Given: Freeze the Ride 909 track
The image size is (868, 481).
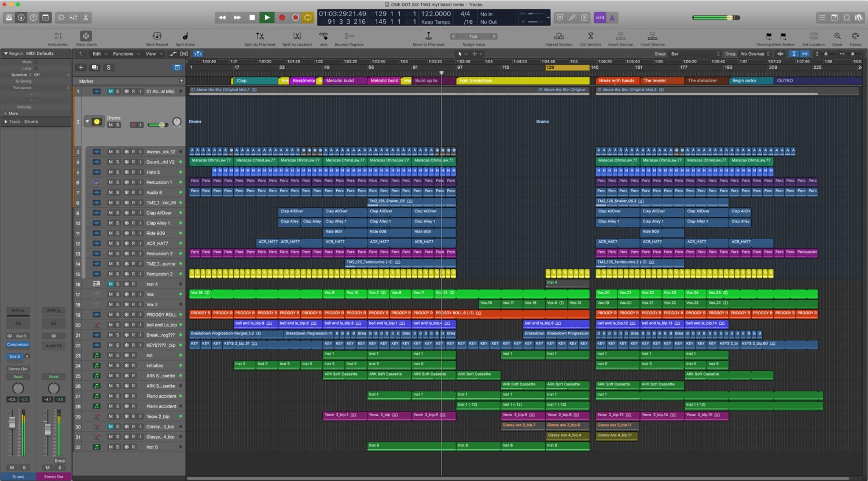Looking at the screenshot, I should tap(126, 233).
